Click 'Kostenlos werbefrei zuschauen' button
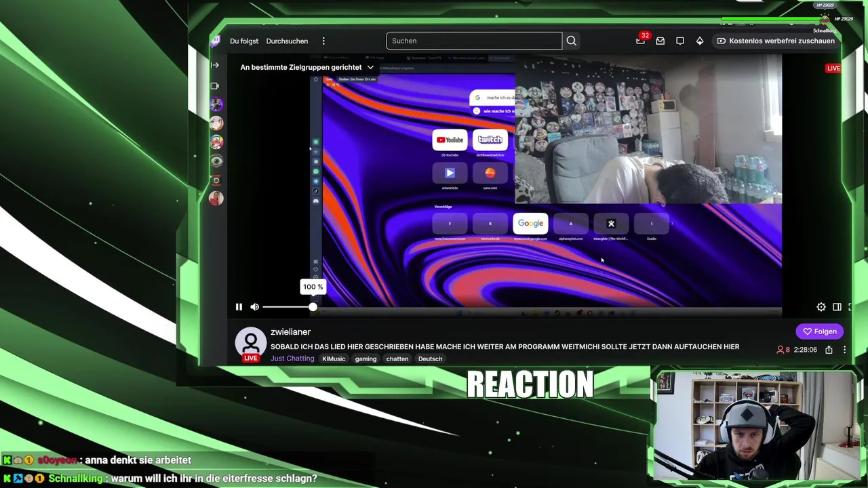The width and height of the screenshot is (868, 488). (x=776, y=41)
